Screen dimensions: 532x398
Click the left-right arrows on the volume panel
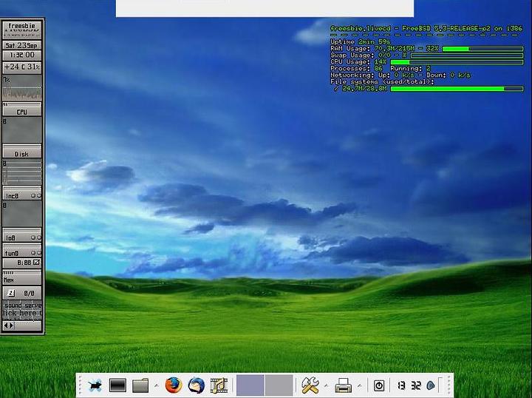8,326
